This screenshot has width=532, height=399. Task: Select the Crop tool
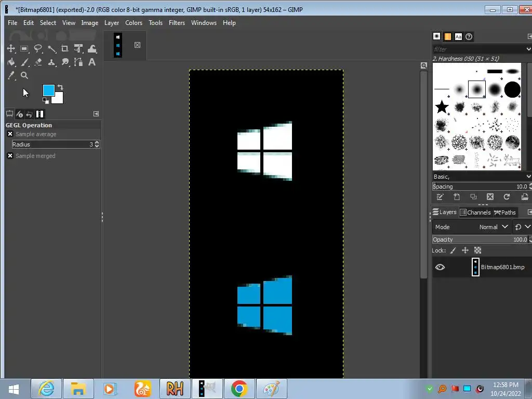(65, 49)
